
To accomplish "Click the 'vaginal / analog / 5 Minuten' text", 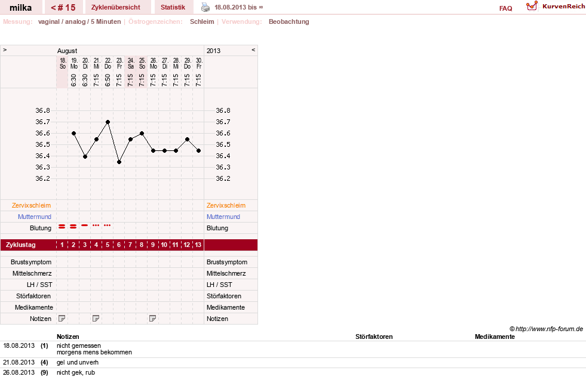I will tap(79, 21).
